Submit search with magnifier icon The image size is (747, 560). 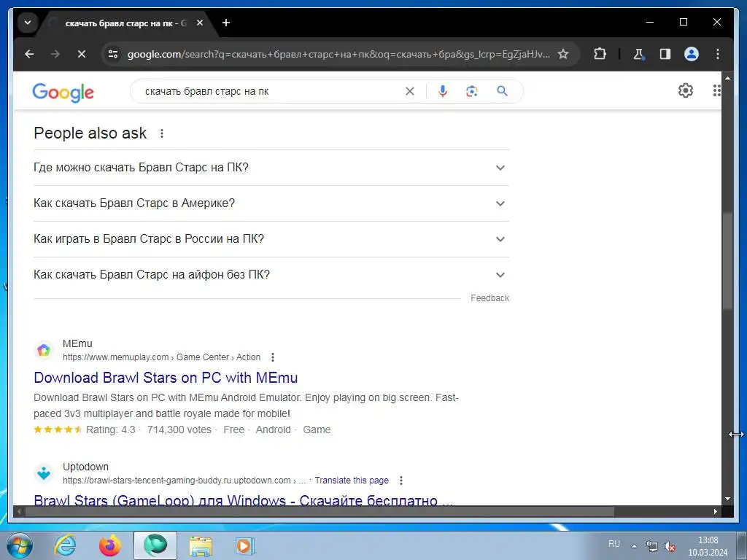coord(502,91)
